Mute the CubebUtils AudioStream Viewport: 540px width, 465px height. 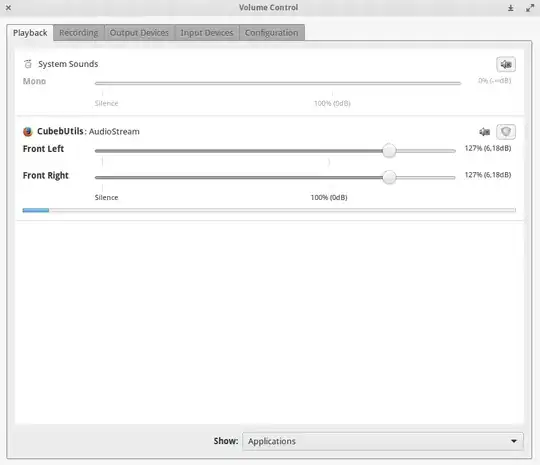pyautogui.click(x=485, y=132)
